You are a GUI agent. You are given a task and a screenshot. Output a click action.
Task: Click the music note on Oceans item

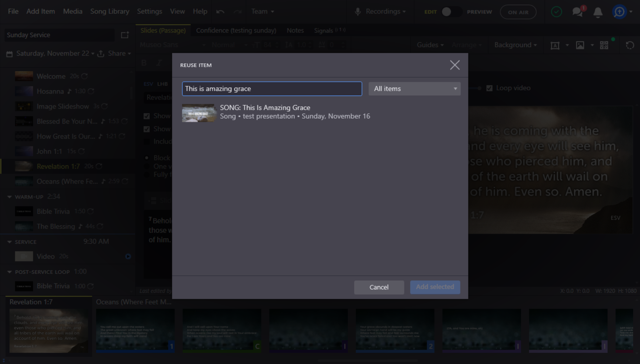tap(103, 181)
